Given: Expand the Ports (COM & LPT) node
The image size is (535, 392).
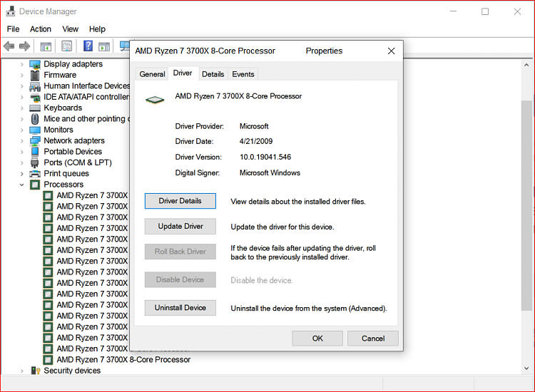Looking at the screenshot, I should click(x=22, y=163).
